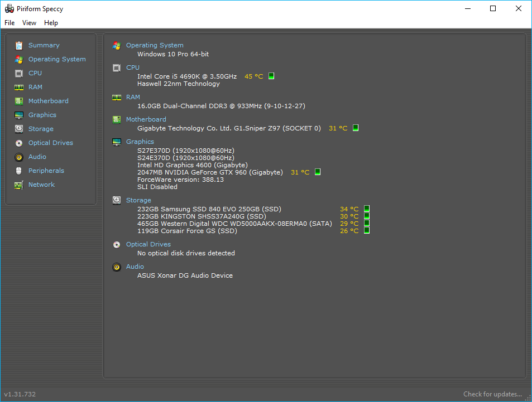Screen dimensions: 532x402
Task: Switch to Operating System section in sidebar
Action: (x=57, y=59)
